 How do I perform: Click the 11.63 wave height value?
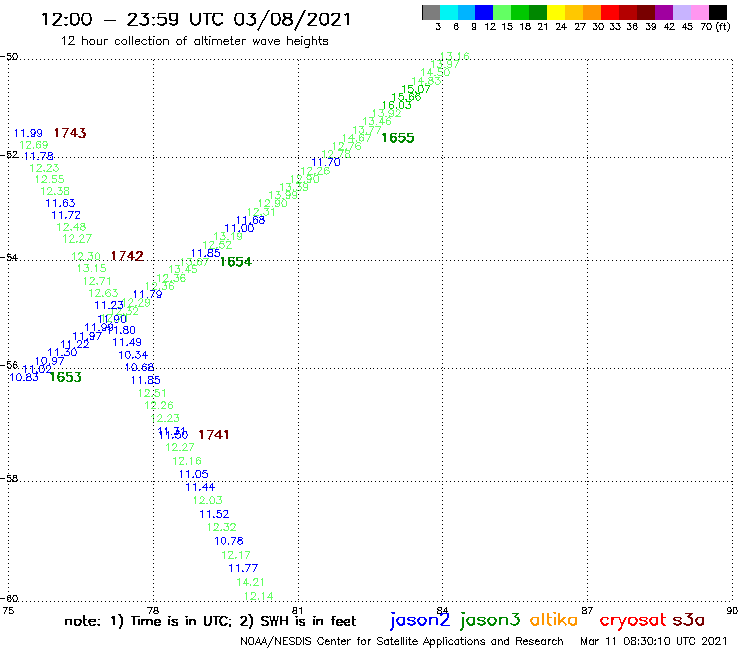(x=60, y=203)
